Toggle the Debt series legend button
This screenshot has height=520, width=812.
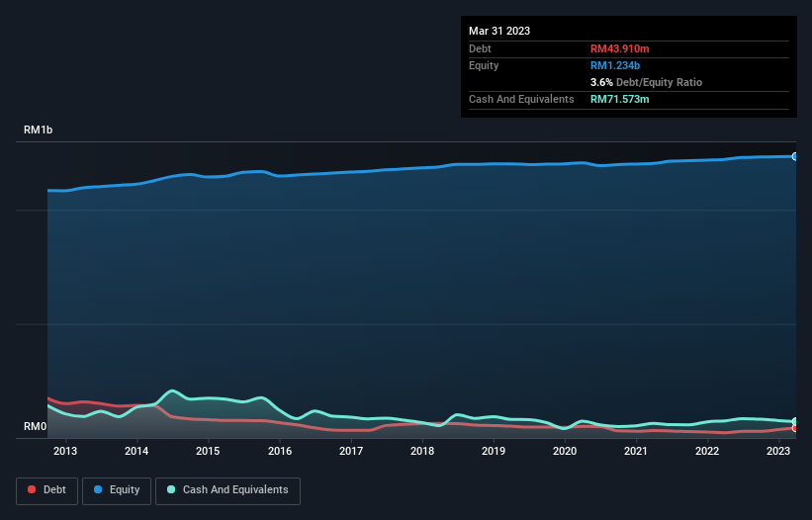(46, 490)
